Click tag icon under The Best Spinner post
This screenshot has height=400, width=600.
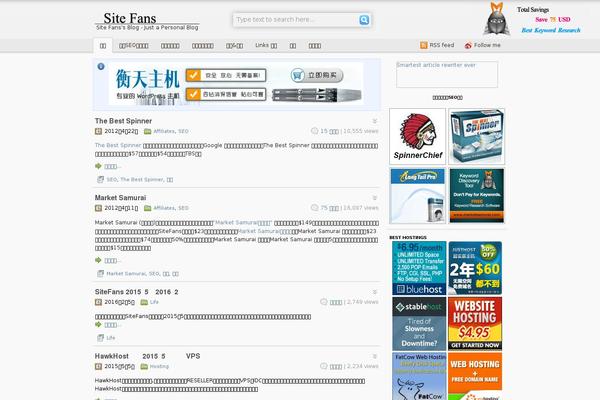[x=100, y=179]
